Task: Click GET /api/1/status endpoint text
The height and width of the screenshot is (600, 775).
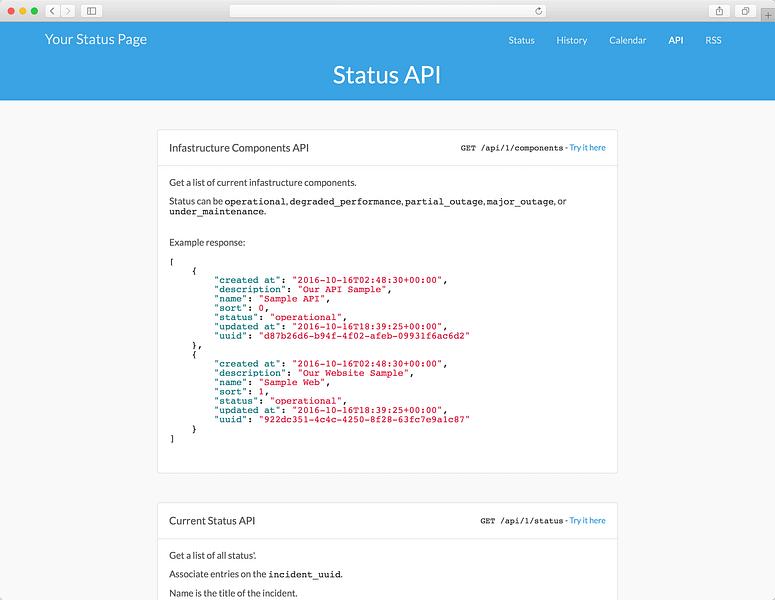Action: click(x=521, y=520)
